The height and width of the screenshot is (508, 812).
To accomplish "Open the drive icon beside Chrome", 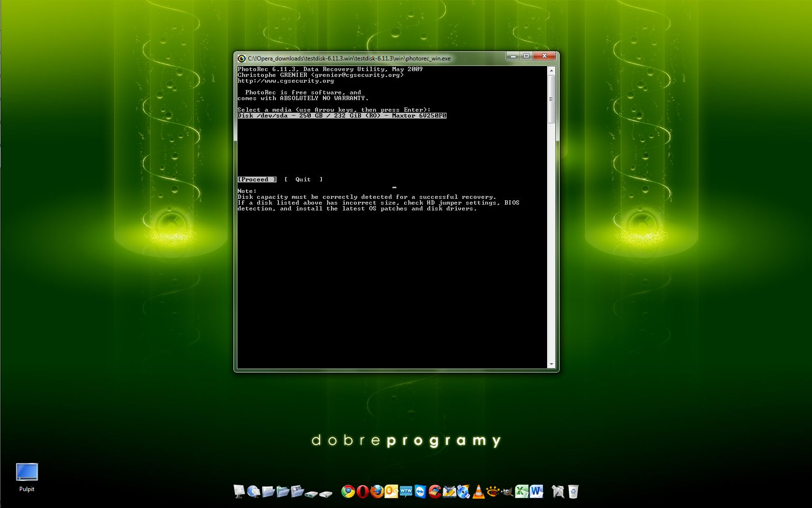I will (326, 493).
